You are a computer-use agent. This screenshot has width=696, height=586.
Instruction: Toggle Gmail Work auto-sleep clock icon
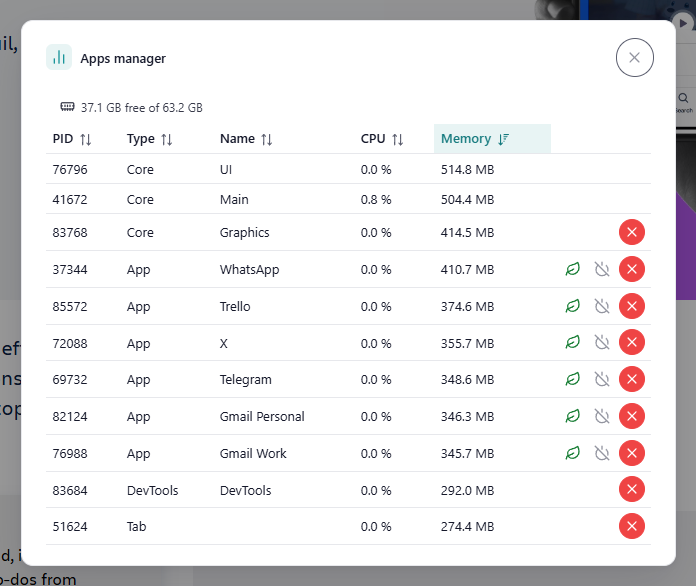[602, 453]
